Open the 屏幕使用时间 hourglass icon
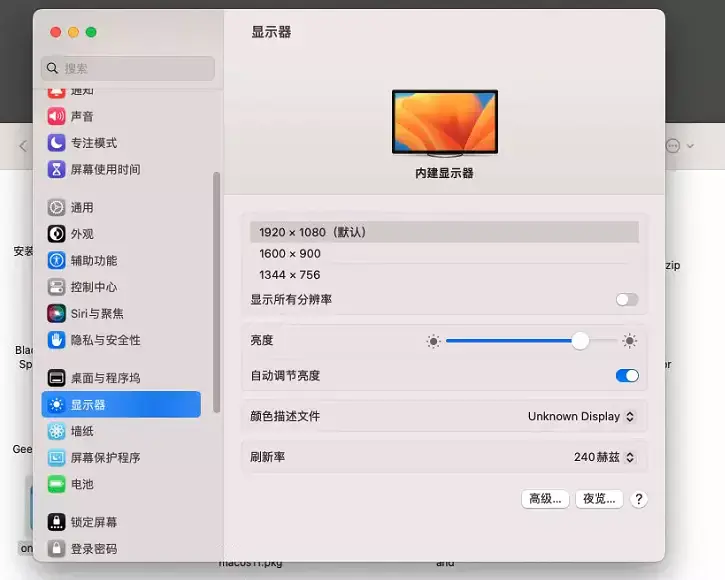 pyautogui.click(x=56, y=169)
